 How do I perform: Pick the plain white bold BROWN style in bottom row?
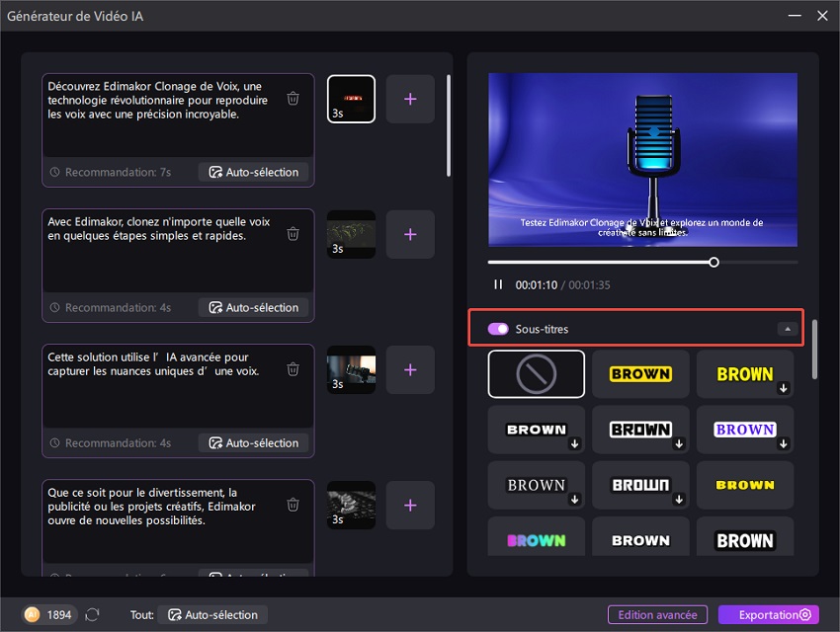640,537
